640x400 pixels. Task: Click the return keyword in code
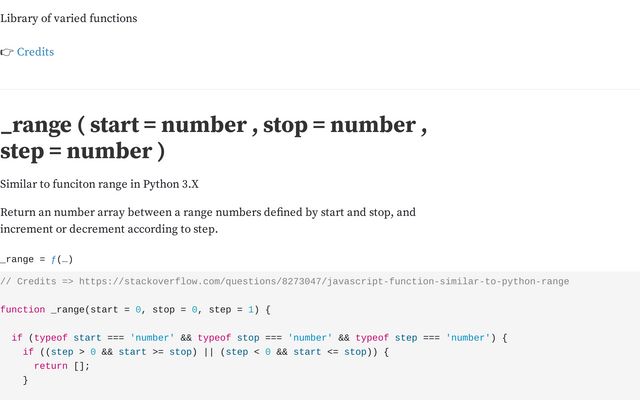point(51,366)
